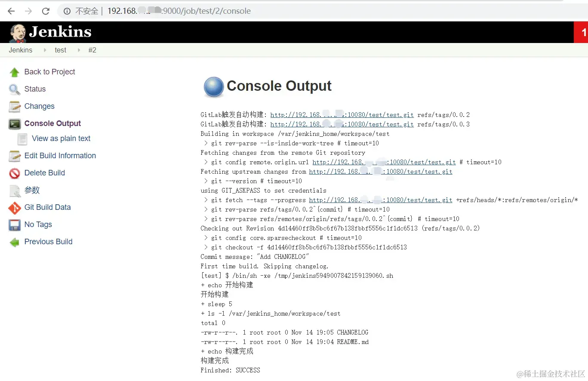Click the green left-arrow Previous Build icon
Viewport: 588px width, 381px height.
15,242
